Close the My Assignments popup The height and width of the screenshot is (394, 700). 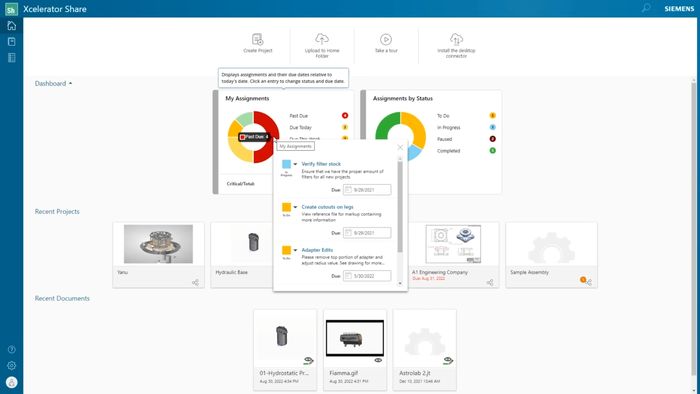(x=400, y=147)
